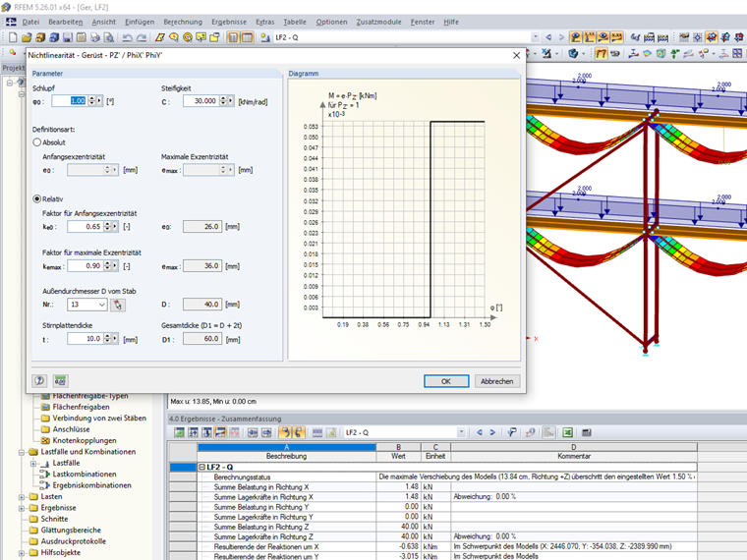The width and height of the screenshot is (747, 560).
Task: Go to the previous load case with the arrow
Action: click(548, 37)
